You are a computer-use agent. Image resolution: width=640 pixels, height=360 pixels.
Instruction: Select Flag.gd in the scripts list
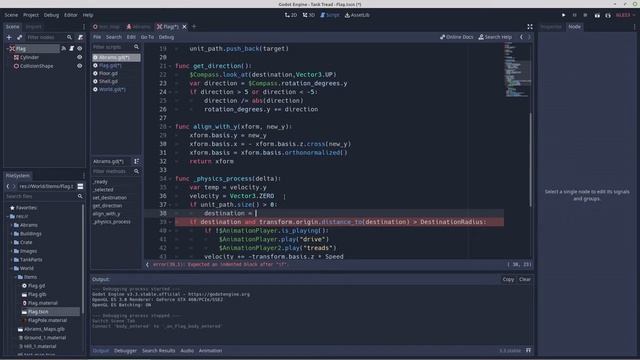pyautogui.click(x=116, y=65)
